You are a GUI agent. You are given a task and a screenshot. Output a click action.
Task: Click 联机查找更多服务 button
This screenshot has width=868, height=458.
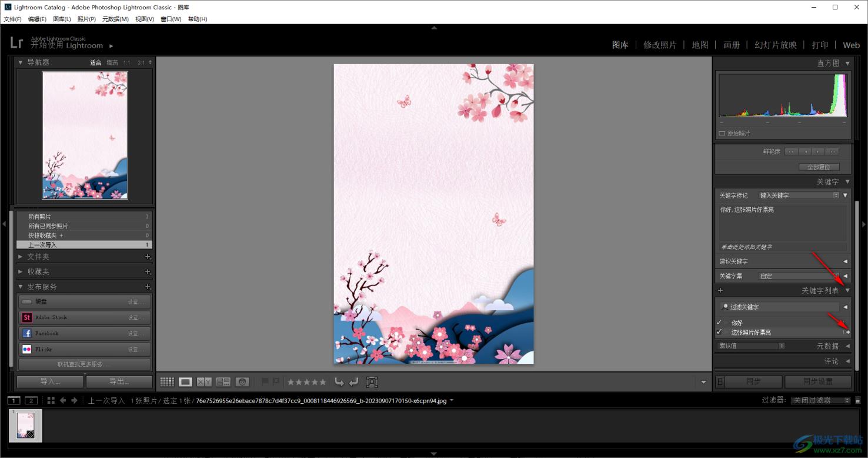click(x=84, y=364)
